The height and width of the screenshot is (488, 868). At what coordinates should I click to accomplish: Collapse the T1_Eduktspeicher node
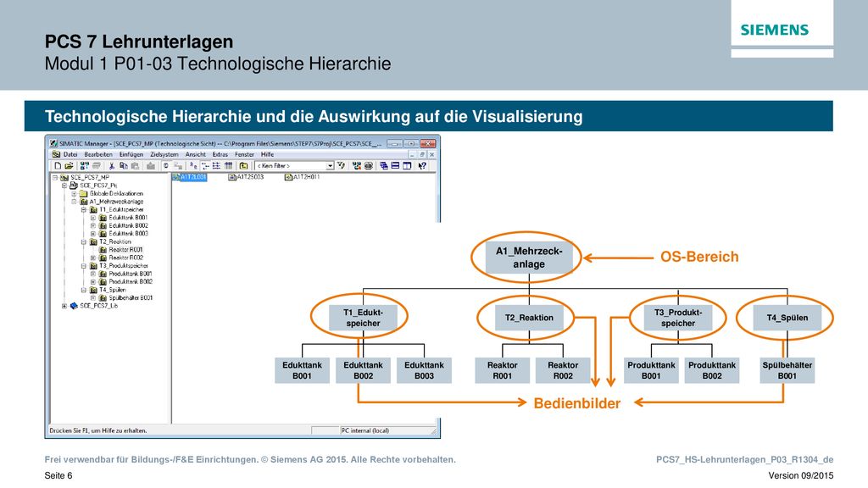pyautogui.click(x=84, y=210)
